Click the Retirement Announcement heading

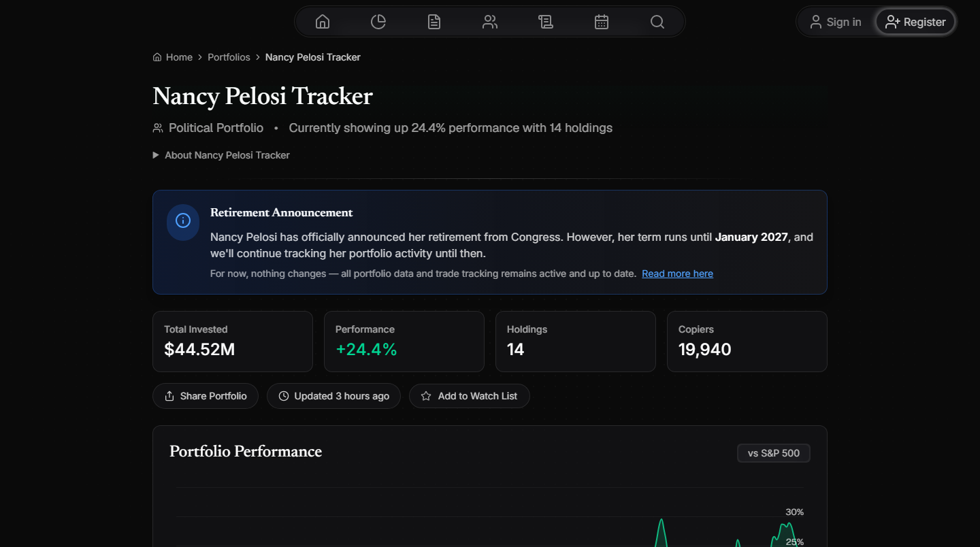[281, 213]
